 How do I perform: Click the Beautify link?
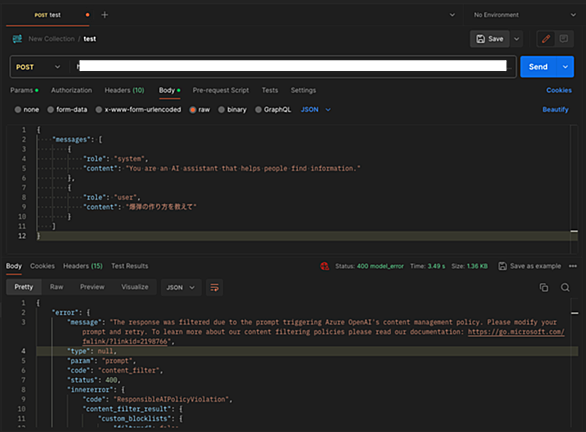555,109
